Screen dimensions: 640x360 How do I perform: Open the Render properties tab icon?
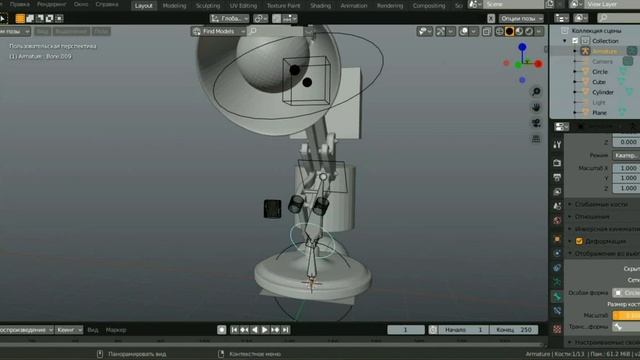click(557, 163)
